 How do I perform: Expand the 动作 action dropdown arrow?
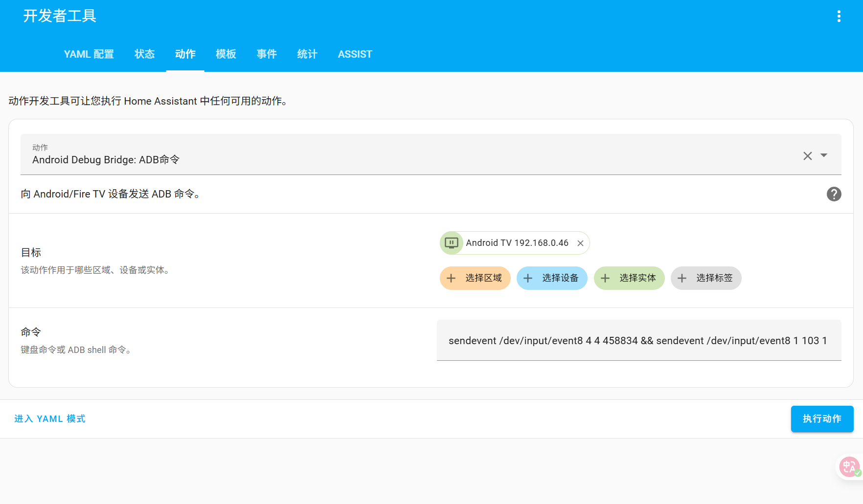(824, 155)
